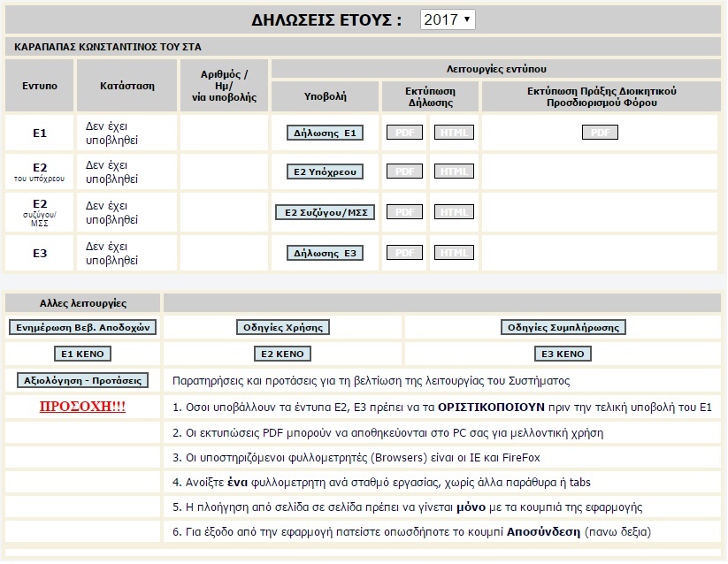
Task: Click PDF button in Ε2 συζύγου row
Action: point(404,212)
